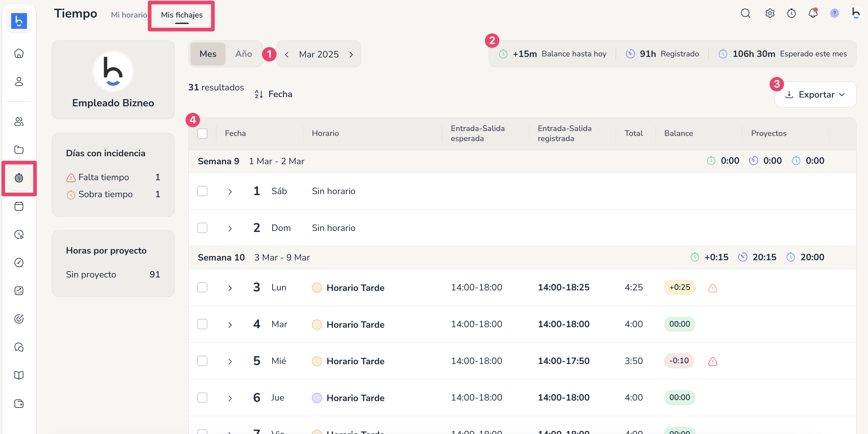Click the folder icon in sidebar
The image size is (868, 434).
pos(19,150)
